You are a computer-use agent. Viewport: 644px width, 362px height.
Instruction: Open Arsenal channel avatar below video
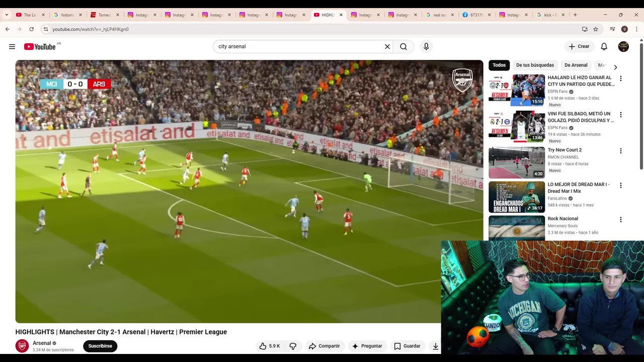pos(22,346)
